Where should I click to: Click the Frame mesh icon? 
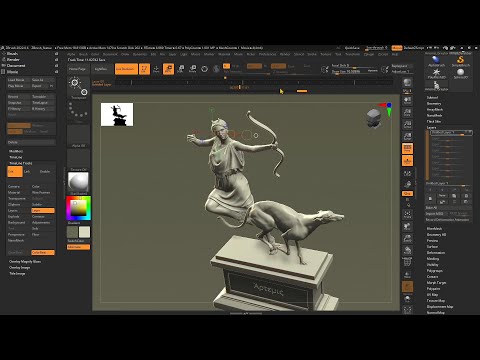[x=407, y=214]
